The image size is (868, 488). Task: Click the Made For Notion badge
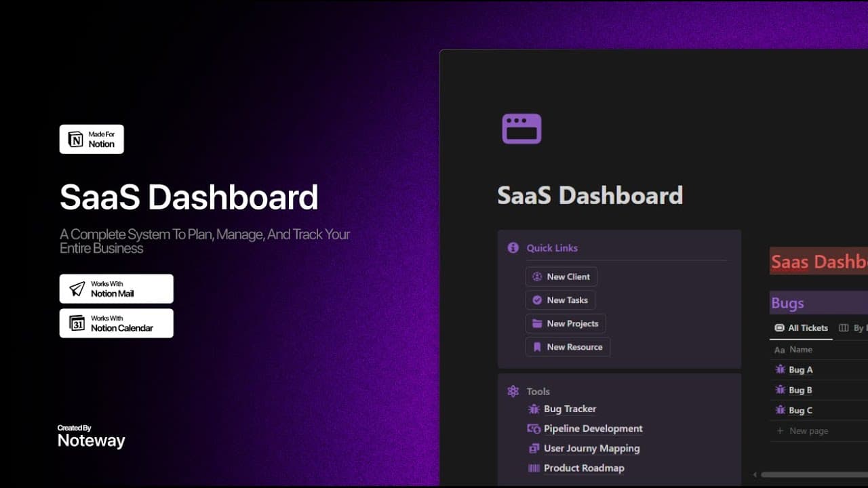[92, 139]
